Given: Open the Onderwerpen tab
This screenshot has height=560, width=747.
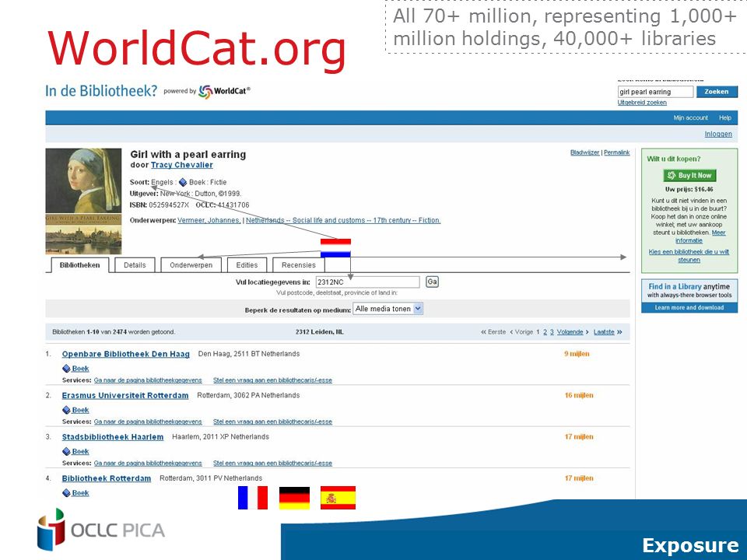Looking at the screenshot, I should [x=191, y=265].
